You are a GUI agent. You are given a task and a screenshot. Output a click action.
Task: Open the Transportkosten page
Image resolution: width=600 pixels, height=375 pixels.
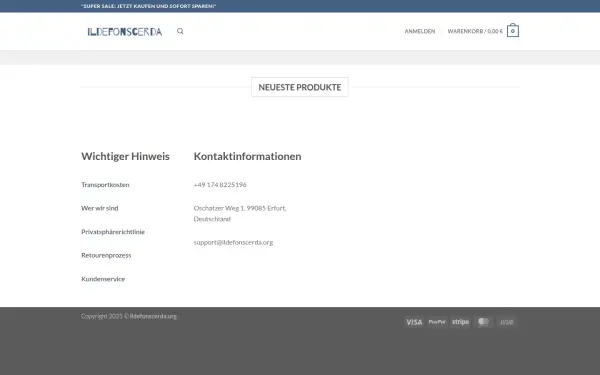[x=105, y=185]
